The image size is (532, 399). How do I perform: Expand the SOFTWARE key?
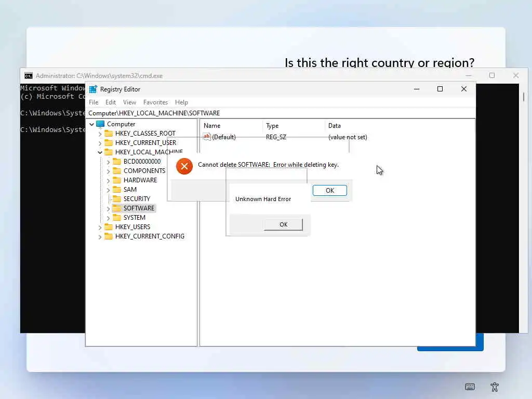pos(108,208)
